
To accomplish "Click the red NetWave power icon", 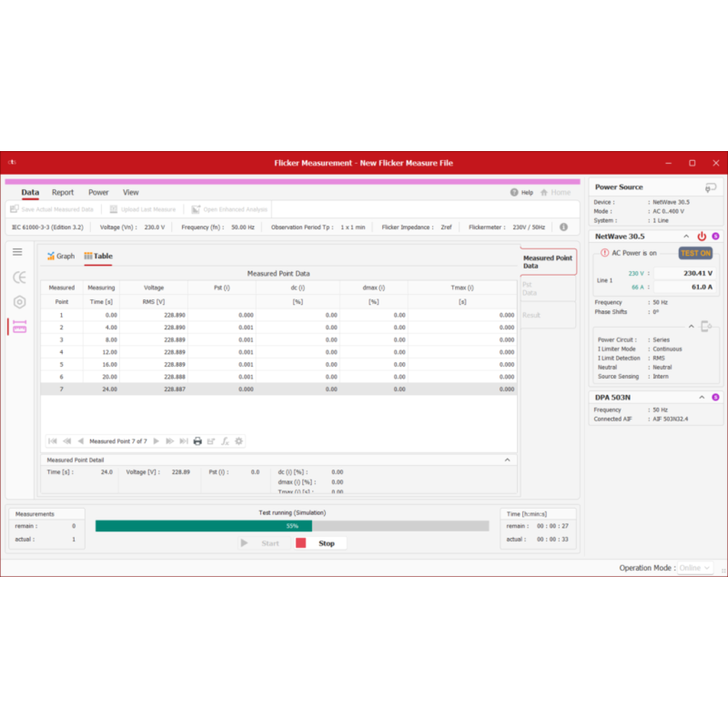I will click(702, 236).
